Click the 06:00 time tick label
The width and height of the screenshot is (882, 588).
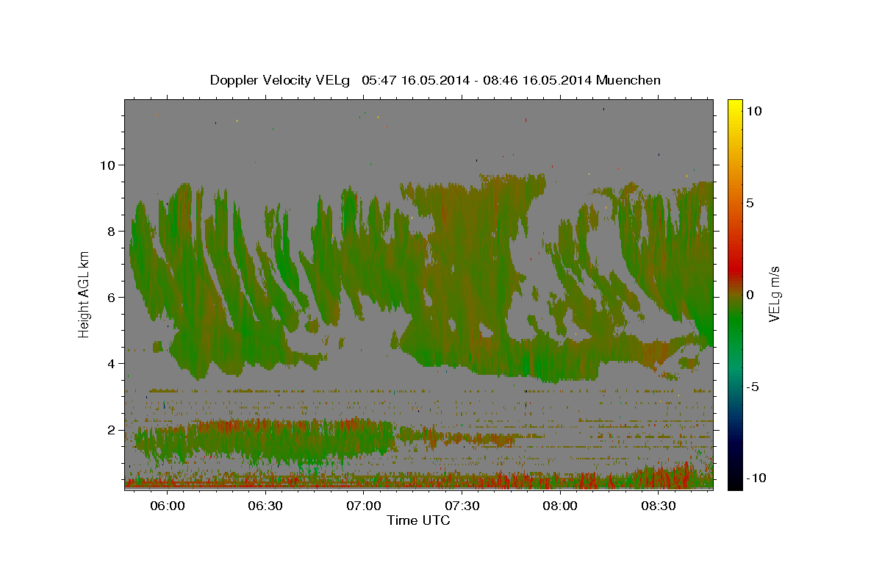click(167, 506)
